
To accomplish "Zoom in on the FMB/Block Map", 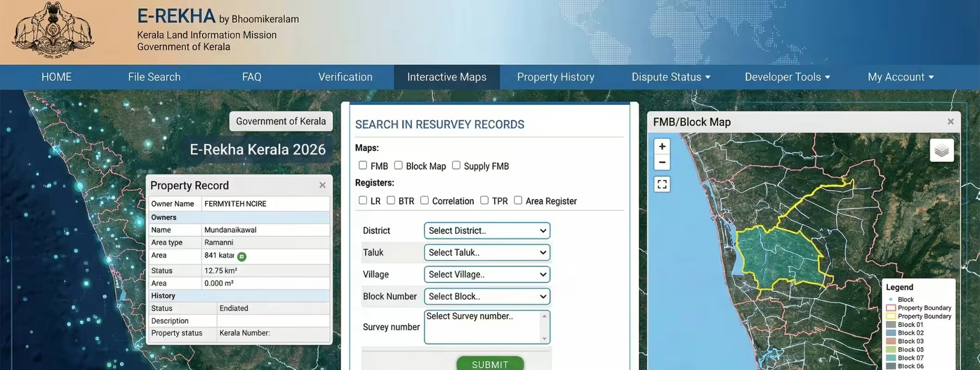I will (662, 146).
